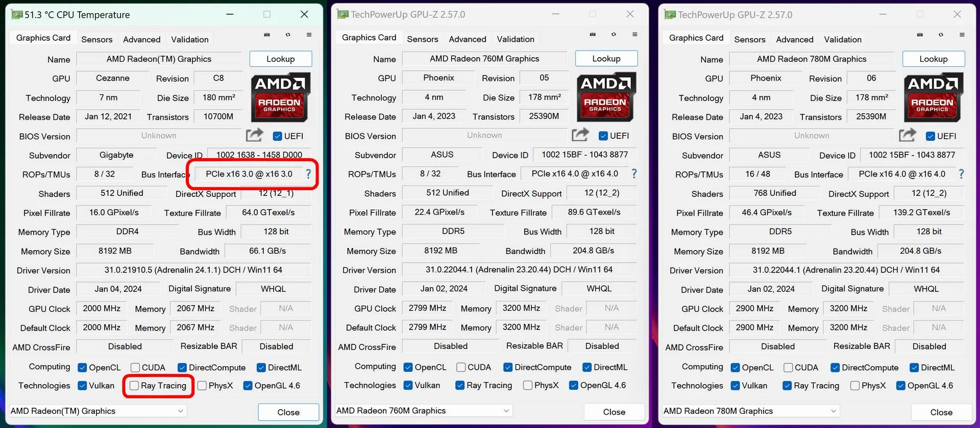The height and width of the screenshot is (428, 980).
Task: Click the BIOS export share icon in the 780M window
Action: 908,135
